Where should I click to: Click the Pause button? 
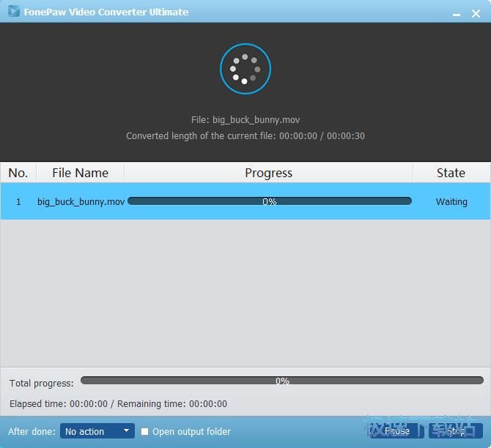[x=396, y=430]
